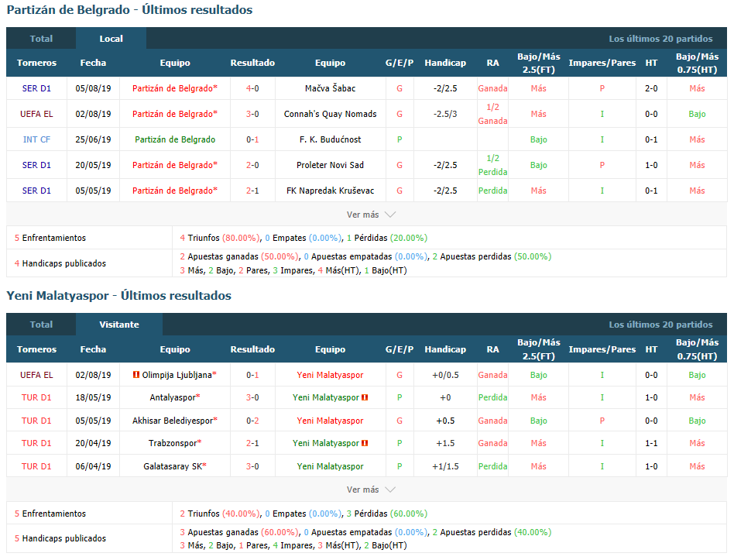
Task: Click '5 Handicaps publicados' in Yeni Malatyaspor summary
Action: click(x=60, y=538)
